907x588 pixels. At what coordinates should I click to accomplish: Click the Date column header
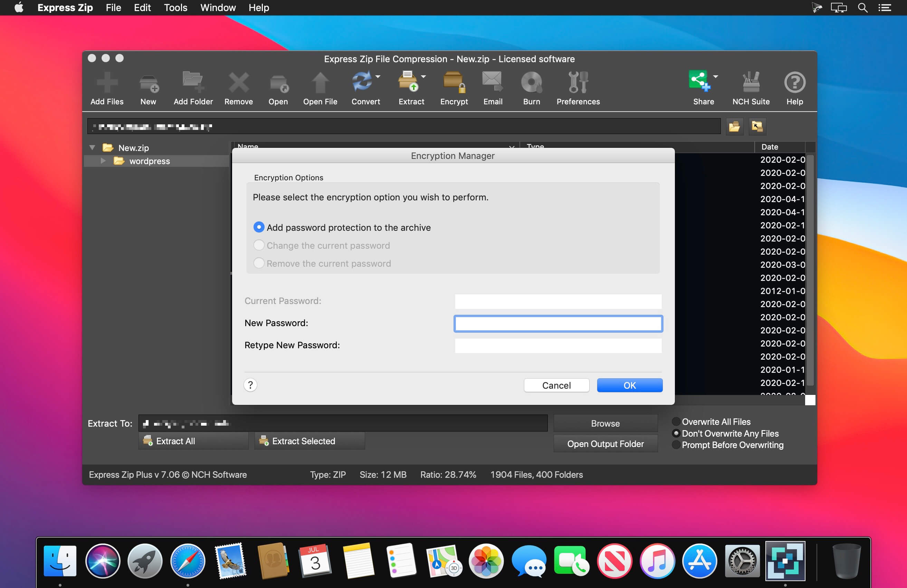coord(780,147)
